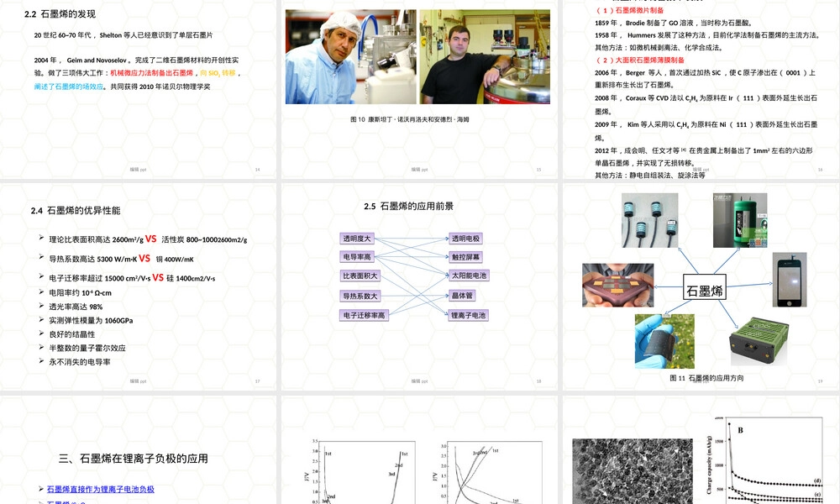Click the line starting "2004 年, Geim and Novoselov"
This screenshot has height=504, width=840.
tap(137, 60)
